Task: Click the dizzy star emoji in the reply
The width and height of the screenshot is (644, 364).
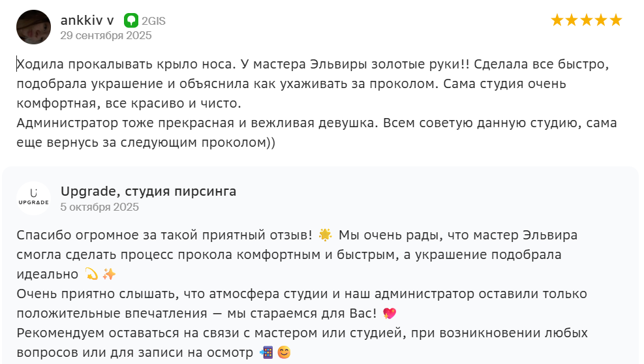Action: click(91, 274)
